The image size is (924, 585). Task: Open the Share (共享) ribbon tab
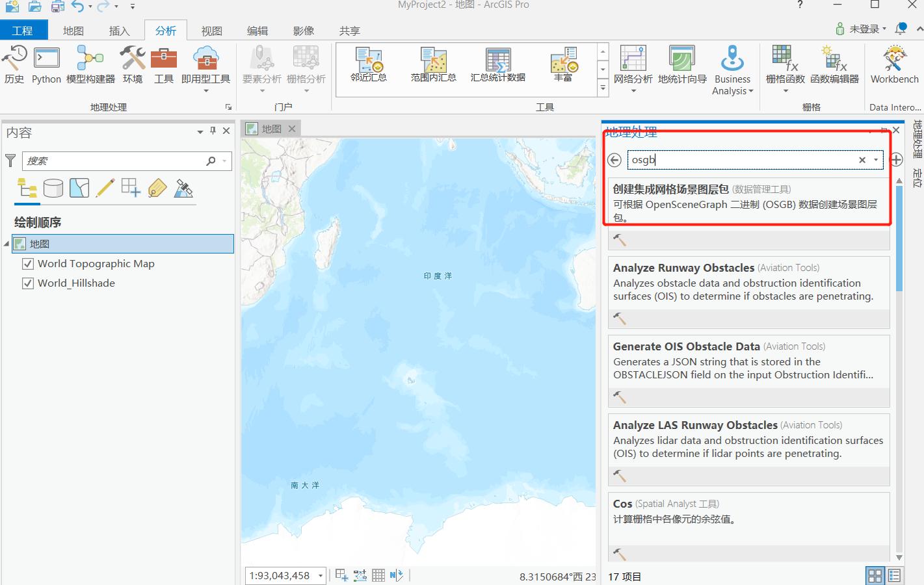pos(350,31)
